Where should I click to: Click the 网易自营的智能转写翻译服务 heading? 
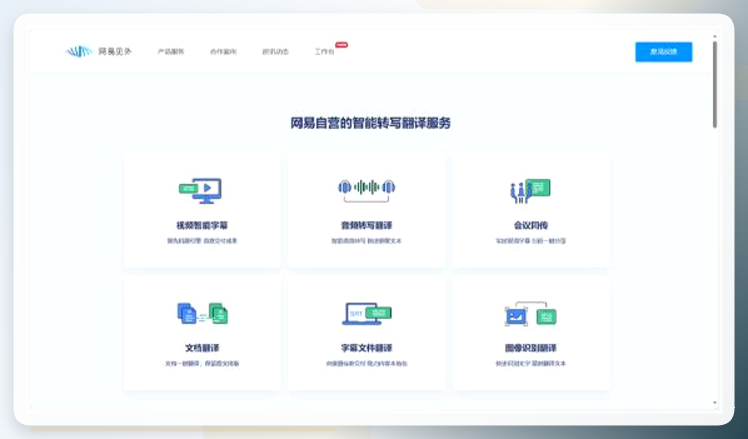(371, 123)
